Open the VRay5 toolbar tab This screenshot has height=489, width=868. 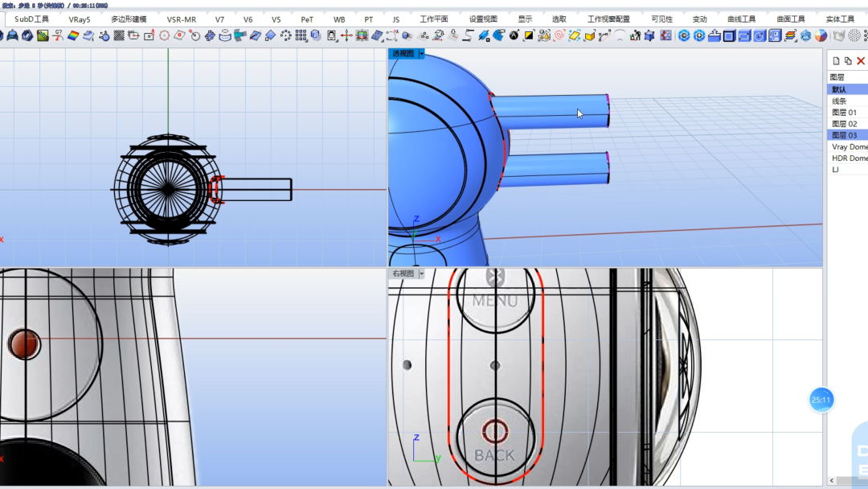click(79, 19)
